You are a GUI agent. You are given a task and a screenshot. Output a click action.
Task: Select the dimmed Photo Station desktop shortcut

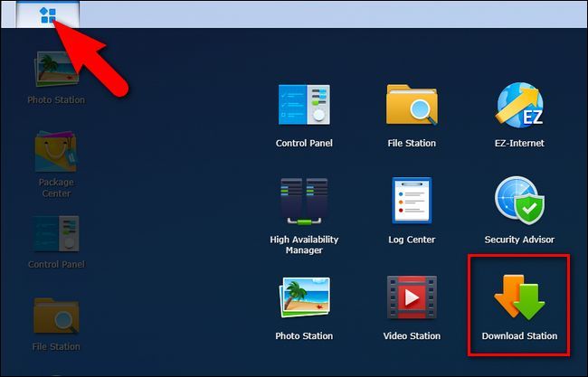pyautogui.click(x=56, y=71)
